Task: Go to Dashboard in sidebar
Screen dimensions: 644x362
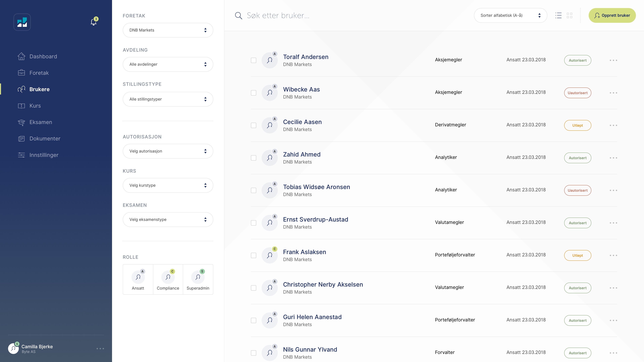Action: tap(37, 56)
